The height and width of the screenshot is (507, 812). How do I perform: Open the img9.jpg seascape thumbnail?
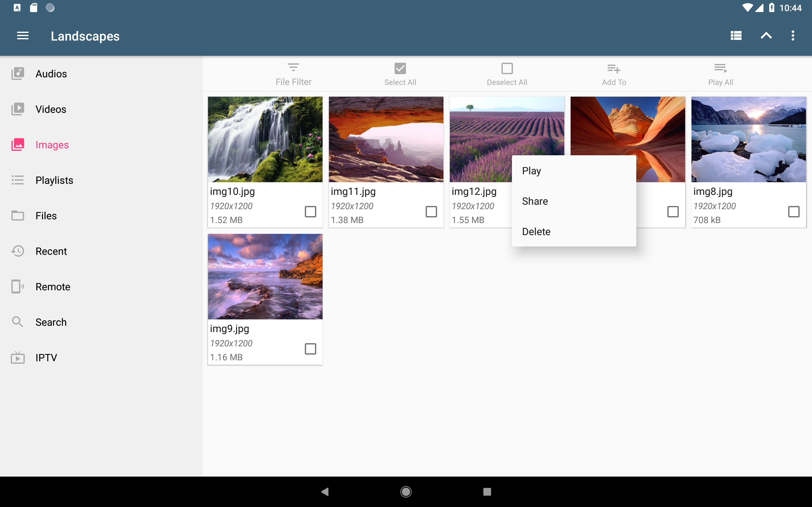[265, 277]
